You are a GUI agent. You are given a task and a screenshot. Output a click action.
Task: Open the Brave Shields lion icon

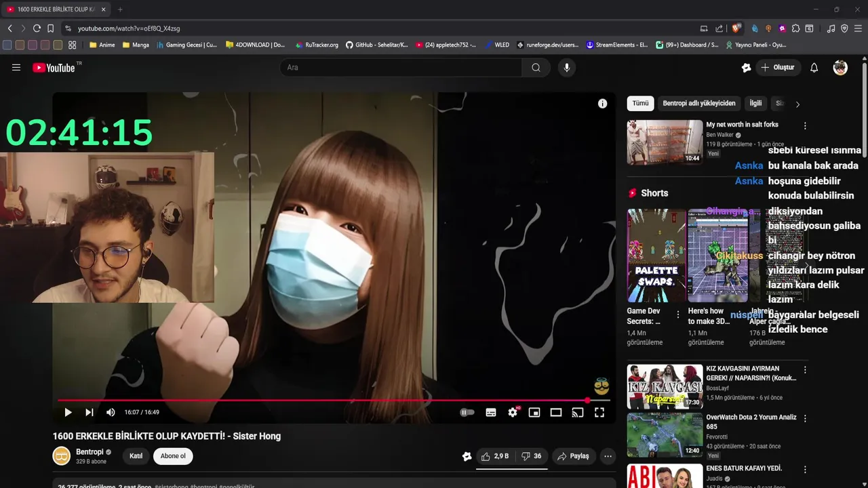coord(736,28)
